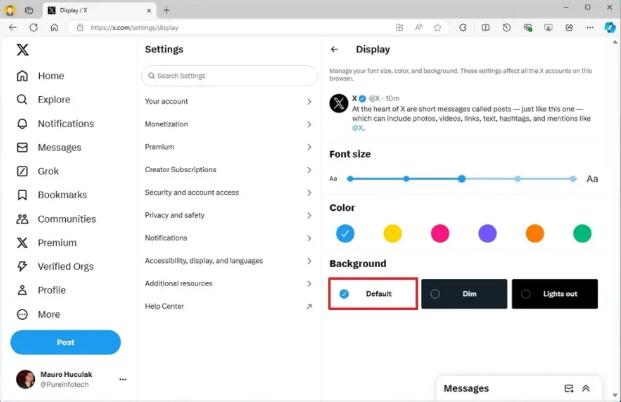Select blue color swatch
Image resolution: width=621 pixels, height=402 pixels.
click(x=345, y=233)
